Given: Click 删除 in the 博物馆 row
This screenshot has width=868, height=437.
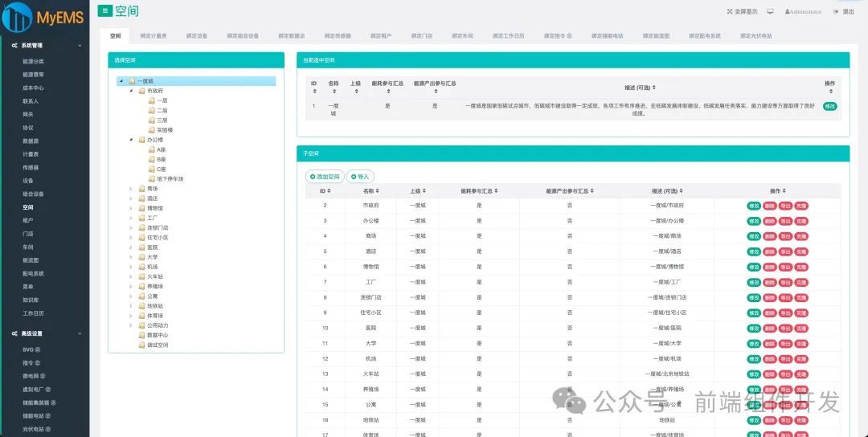Looking at the screenshot, I should [x=769, y=268].
